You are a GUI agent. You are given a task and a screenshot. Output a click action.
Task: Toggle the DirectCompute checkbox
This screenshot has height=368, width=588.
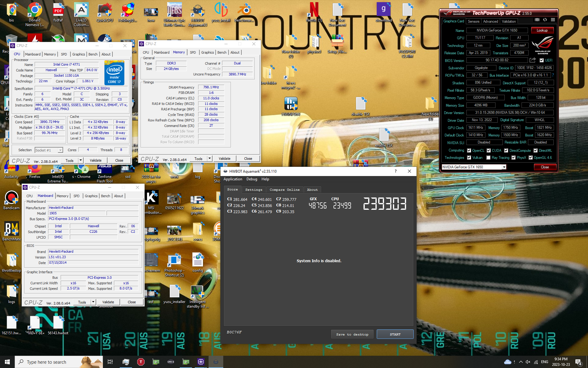pos(506,151)
